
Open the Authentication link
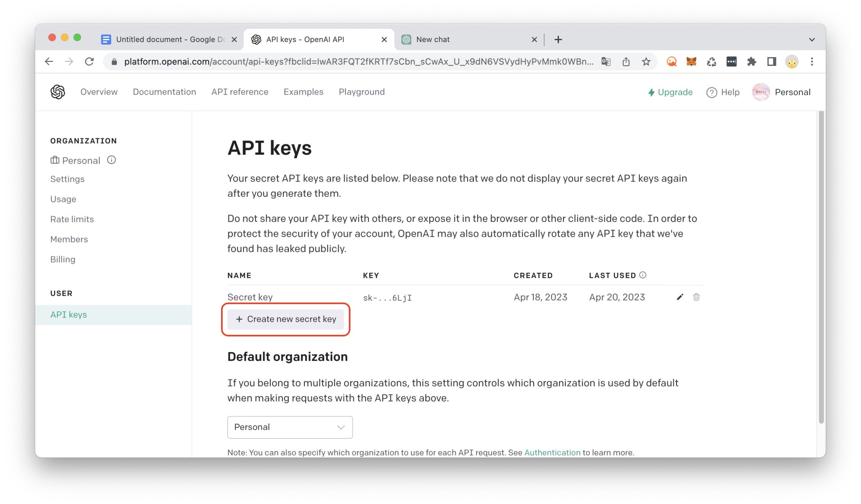click(552, 453)
